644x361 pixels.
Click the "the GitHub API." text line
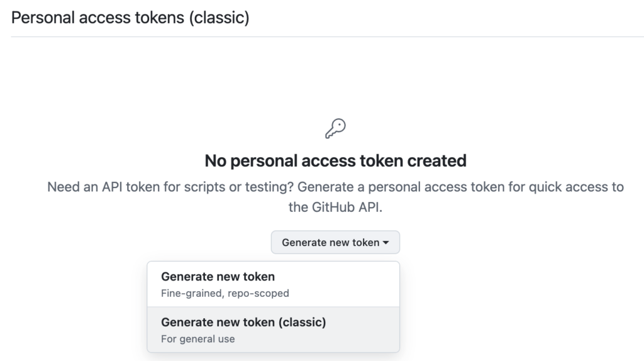[335, 208]
